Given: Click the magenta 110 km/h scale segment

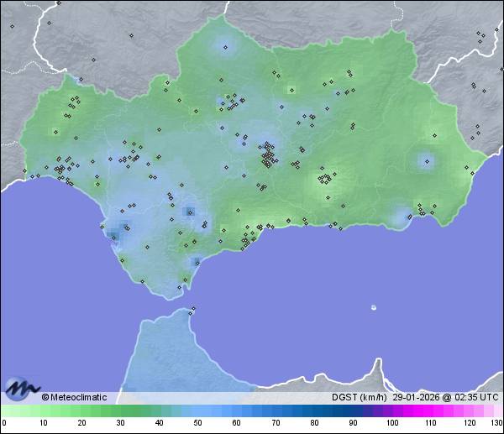Looking at the screenshot, I should (x=430, y=410).
